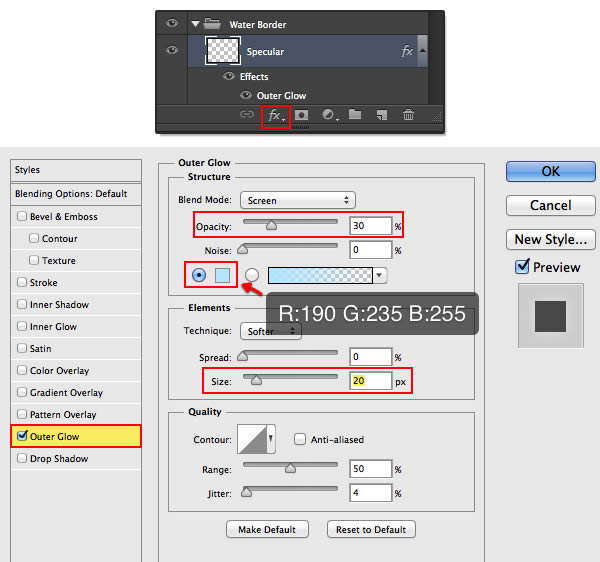Click the Noise slider handle
600x562 pixels.
243,249
